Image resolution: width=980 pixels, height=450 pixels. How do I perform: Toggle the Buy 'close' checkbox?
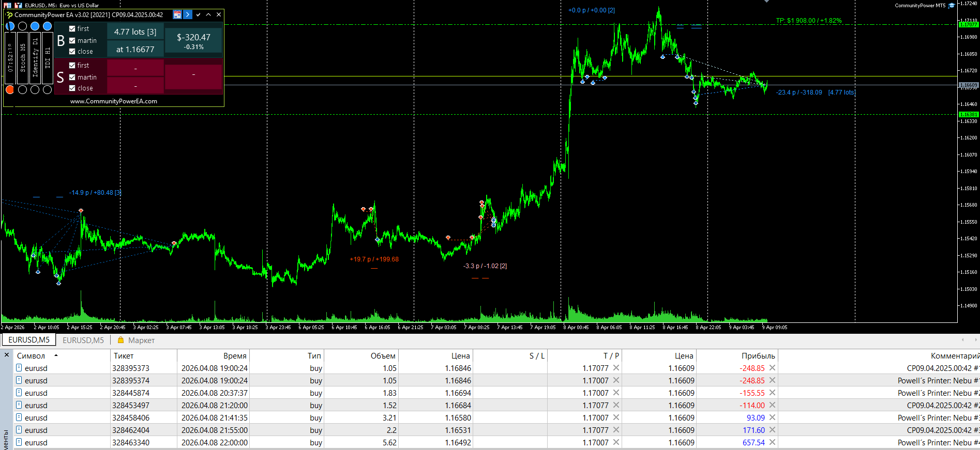pos(72,52)
